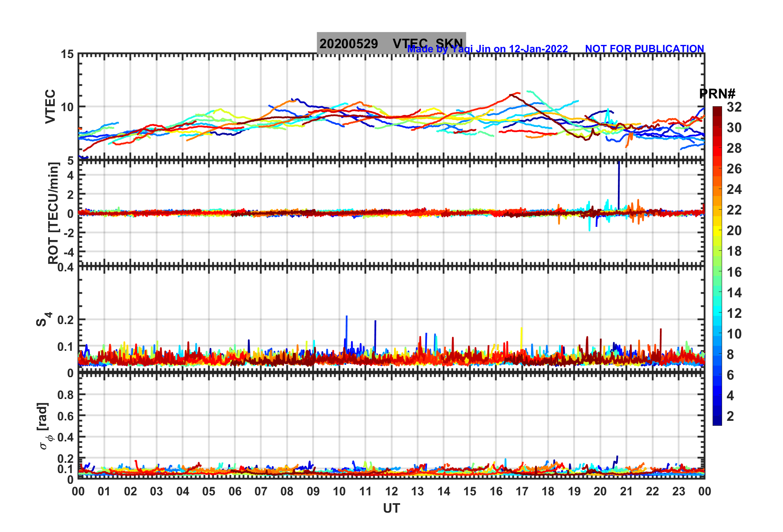Click the tall dark-blue ROT spike reaching 5
Screen dimensions: 783x532
point(618,185)
